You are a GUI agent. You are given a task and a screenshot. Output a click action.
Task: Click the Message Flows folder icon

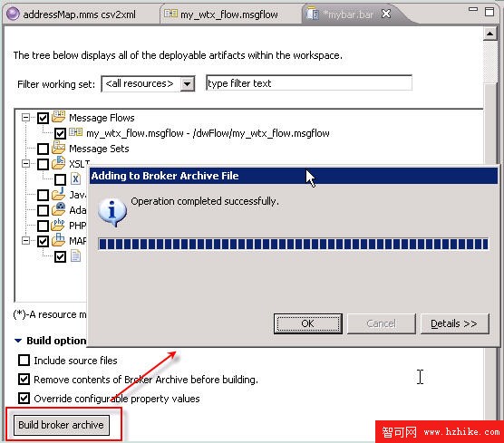click(x=59, y=117)
